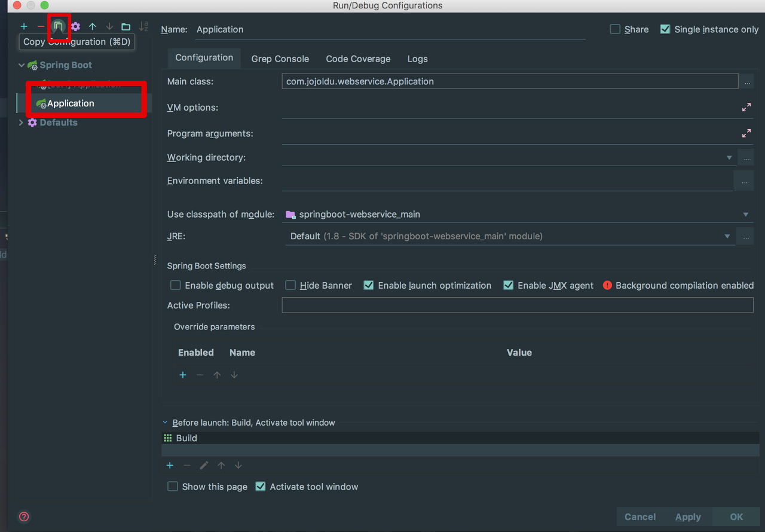Open Use classpath of module dropdown
The height and width of the screenshot is (532, 765).
(746, 215)
